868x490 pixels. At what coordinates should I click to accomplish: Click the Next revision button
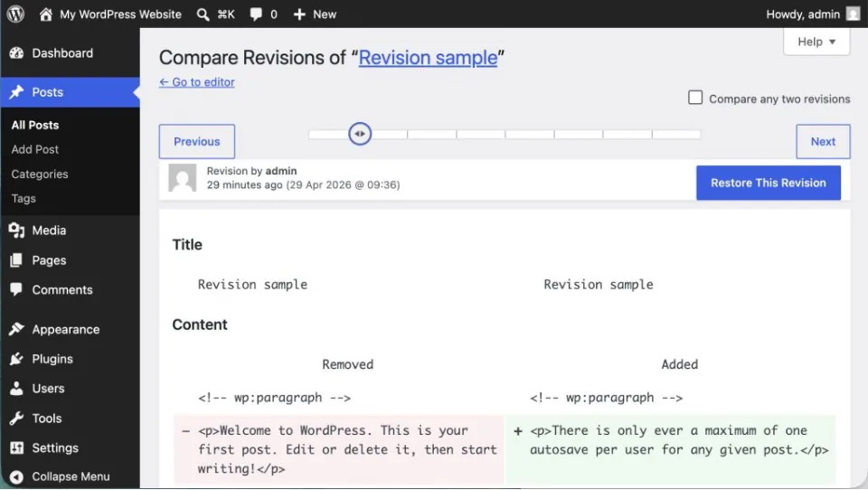point(823,141)
